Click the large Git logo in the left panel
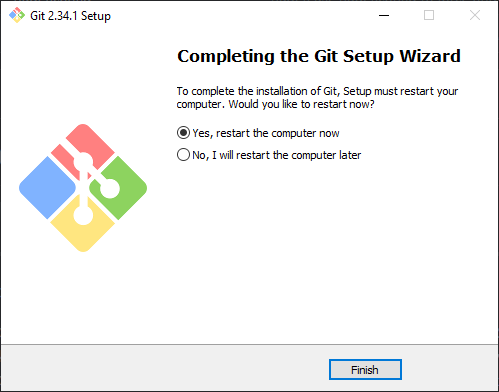 coord(83,188)
